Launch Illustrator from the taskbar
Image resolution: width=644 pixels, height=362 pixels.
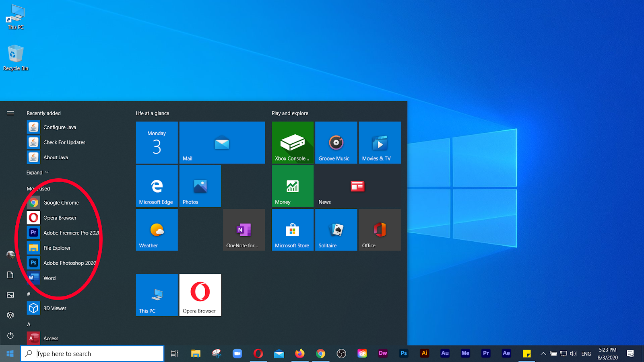424,354
